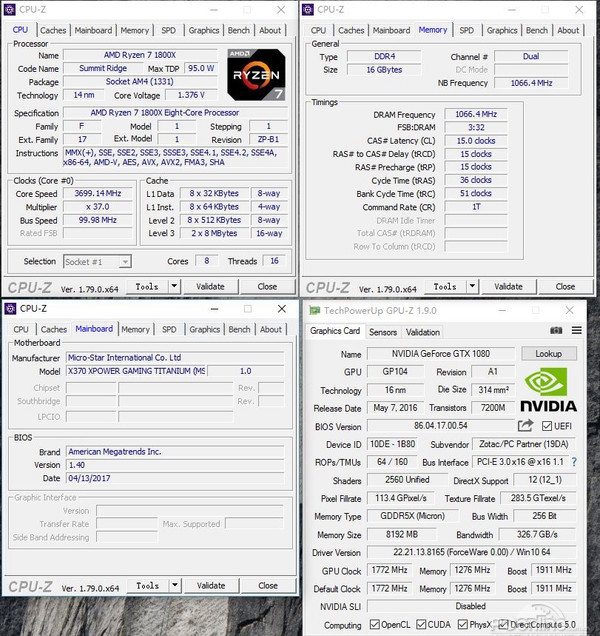
Task: Click the Close button in the Mainboard window
Action: pos(268,585)
